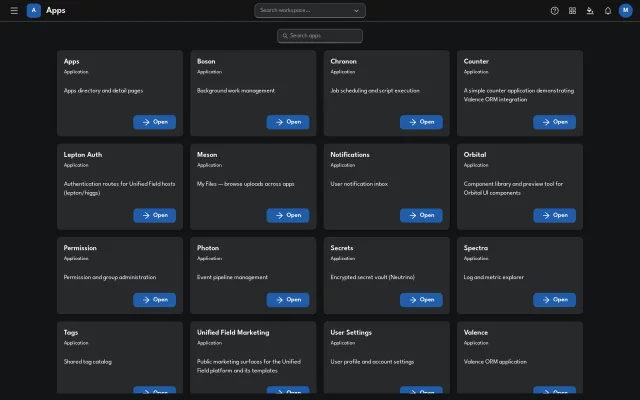Select the Photon card title
The height and width of the screenshot is (400, 640).
[x=208, y=248]
